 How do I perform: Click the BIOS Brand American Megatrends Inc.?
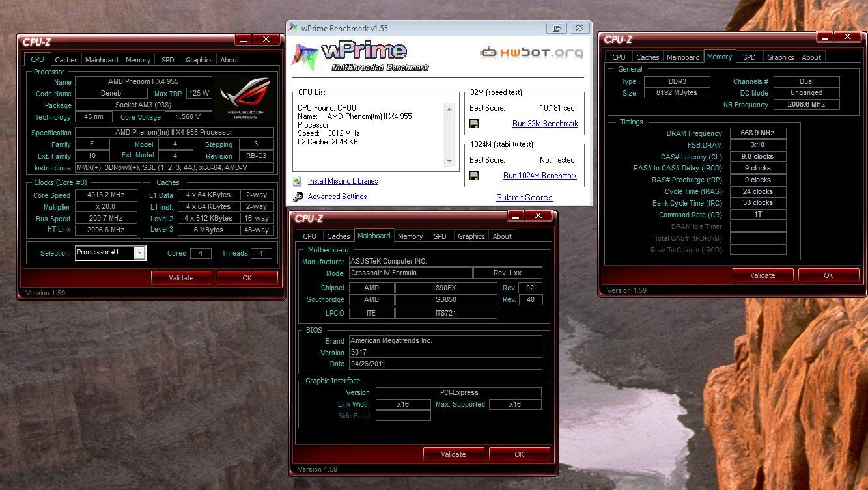445,341
